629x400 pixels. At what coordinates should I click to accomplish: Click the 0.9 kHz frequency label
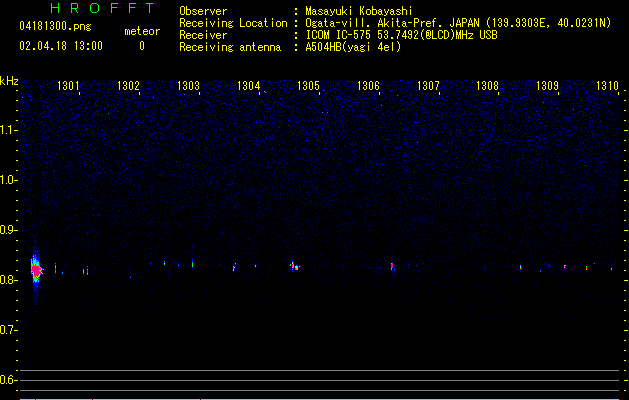(x=9, y=230)
